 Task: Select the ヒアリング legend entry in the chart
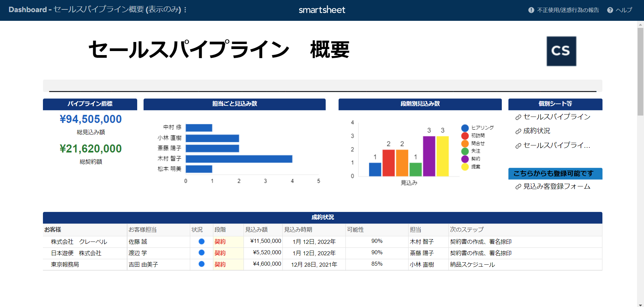point(478,128)
